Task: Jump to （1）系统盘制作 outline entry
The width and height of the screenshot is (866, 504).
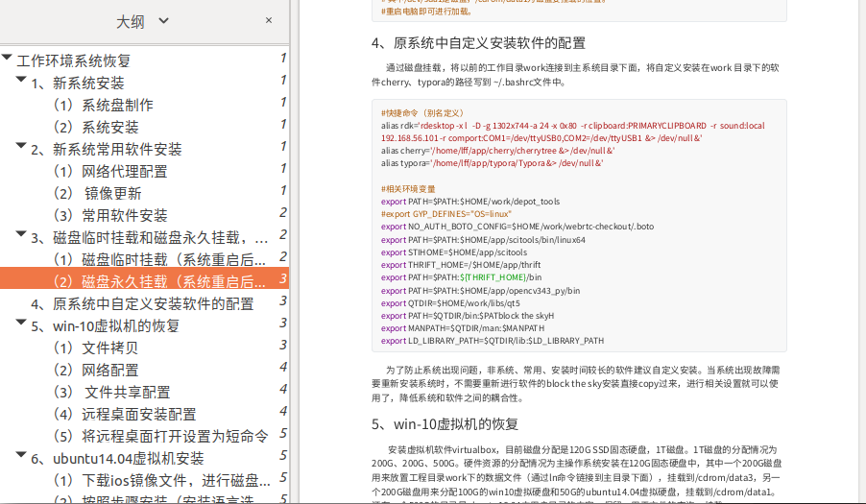Action: point(103,105)
